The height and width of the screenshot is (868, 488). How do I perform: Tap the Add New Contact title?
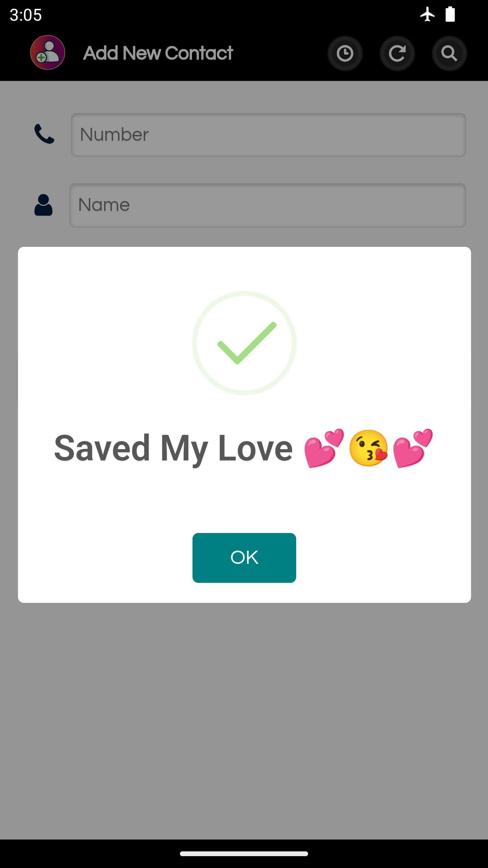point(158,53)
